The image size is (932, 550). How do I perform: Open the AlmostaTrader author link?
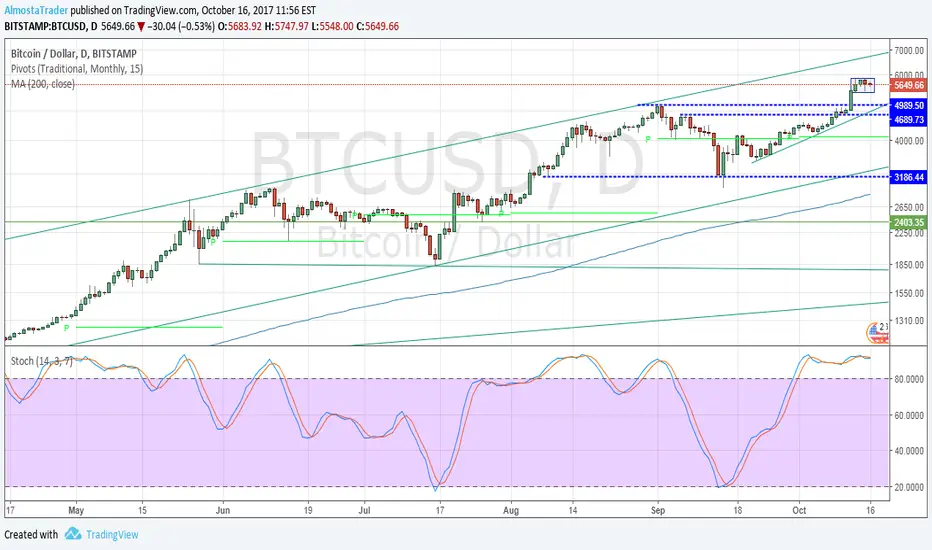(36, 10)
